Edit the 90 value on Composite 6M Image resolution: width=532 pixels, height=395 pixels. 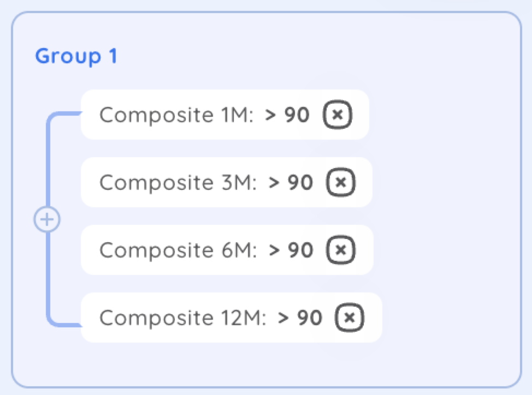tap(300, 250)
